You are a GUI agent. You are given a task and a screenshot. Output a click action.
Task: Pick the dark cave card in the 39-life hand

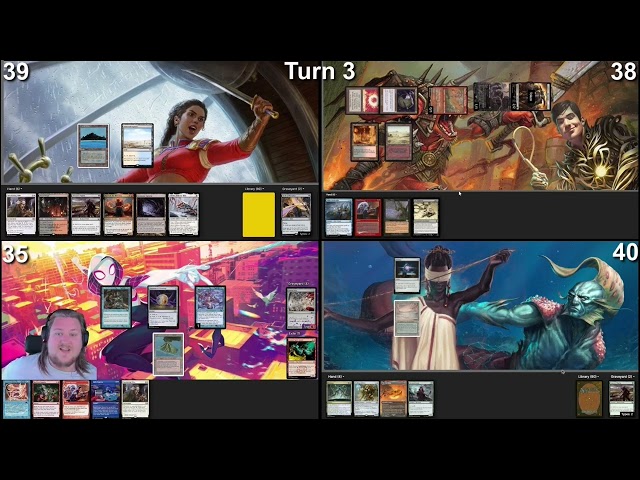[x=151, y=214]
